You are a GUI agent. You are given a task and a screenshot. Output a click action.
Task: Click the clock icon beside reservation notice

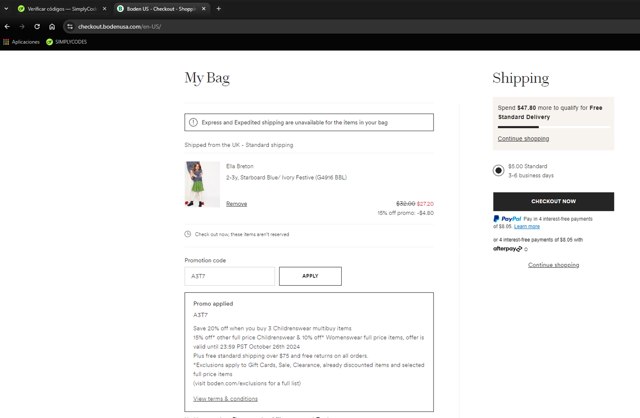(x=188, y=234)
